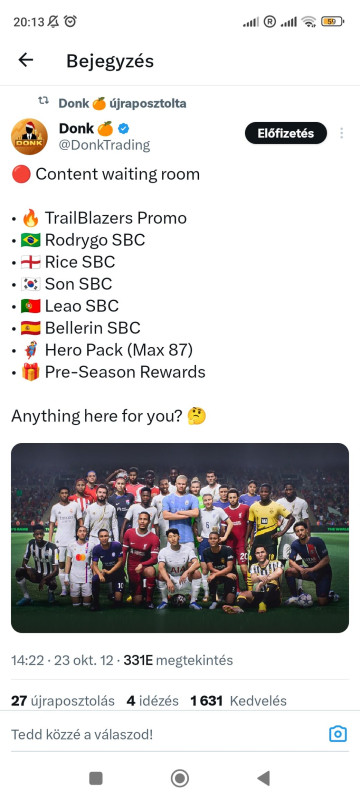The width and height of the screenshot is (360, 800).
Task: Tap the 331E megtekintés view count
Action: tap(178, 661)
